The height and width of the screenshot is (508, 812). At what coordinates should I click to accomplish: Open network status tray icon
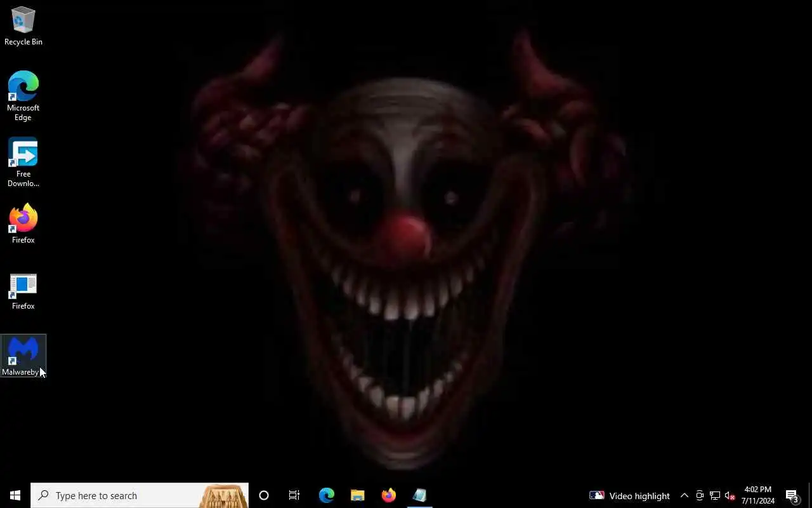tap(714, 495)
